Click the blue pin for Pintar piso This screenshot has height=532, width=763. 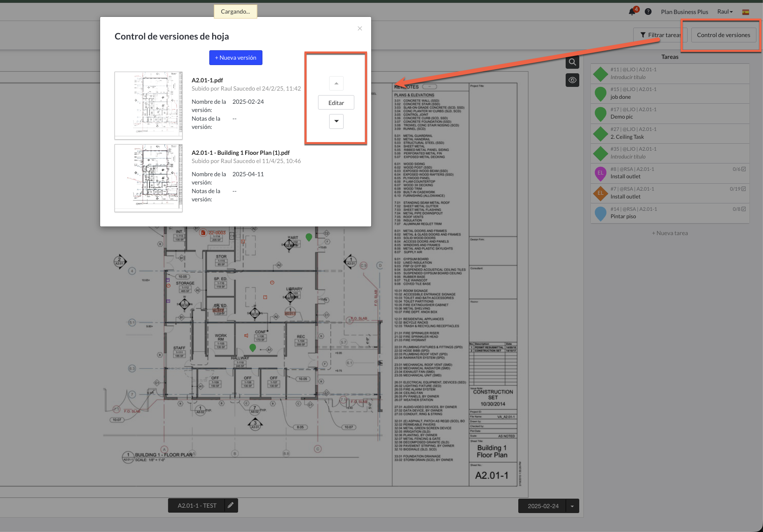(x=600, y=213)
